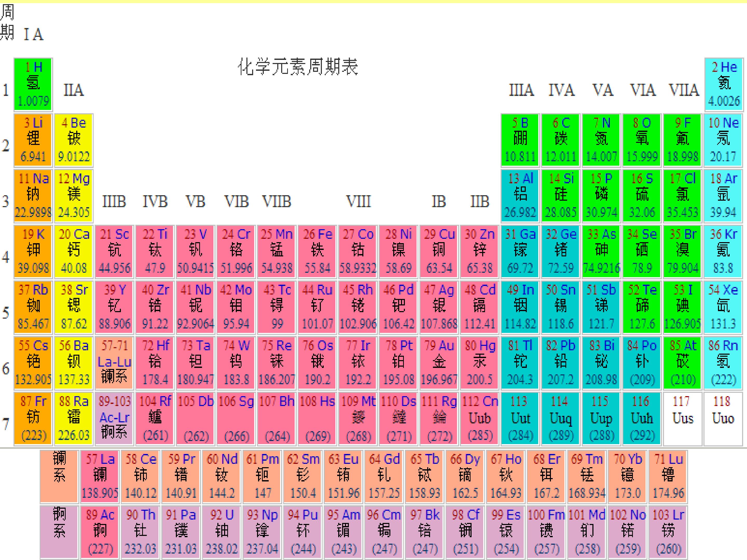Open the 112 Cn Uub cell
Image resolution: width=747 pixels, height=560 pixels.
tap(480, 418)
